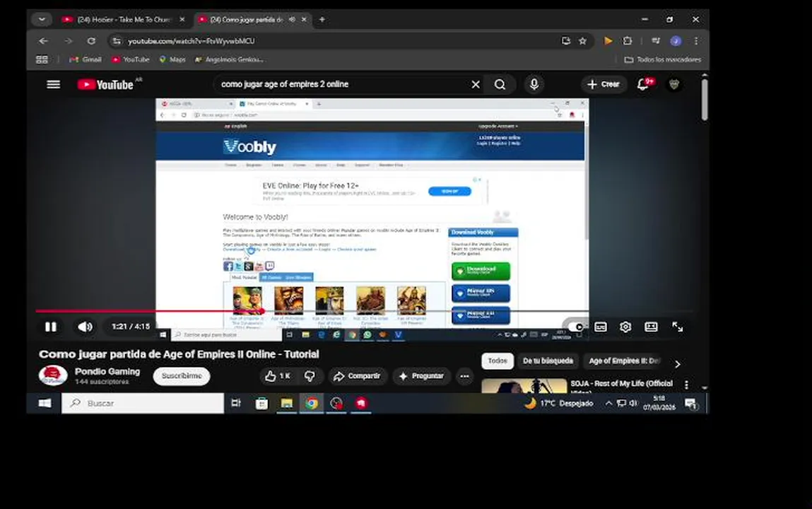Open the Chrome profile avatar

tap(676, 41)
